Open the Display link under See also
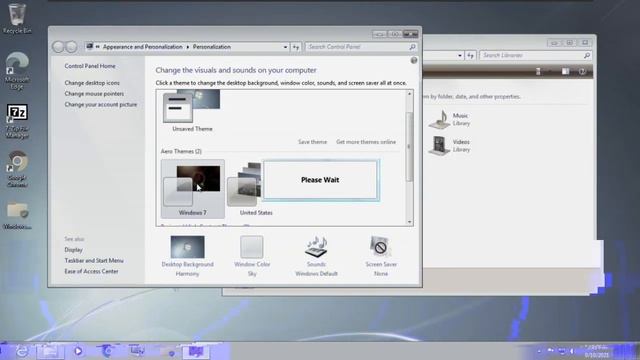This screenshot has width=640, height=360. [x=73, y=249]
